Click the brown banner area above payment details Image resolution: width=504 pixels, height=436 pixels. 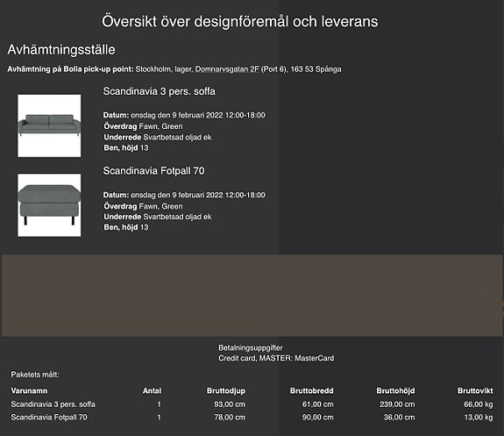(252, 296)
